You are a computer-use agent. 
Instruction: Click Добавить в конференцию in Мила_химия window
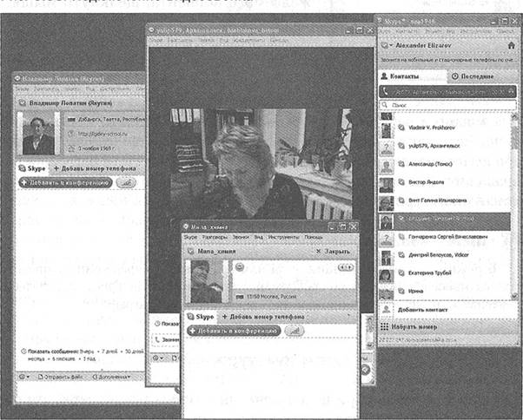(234, 331)
